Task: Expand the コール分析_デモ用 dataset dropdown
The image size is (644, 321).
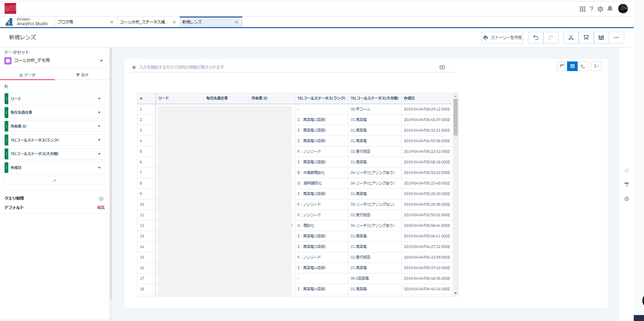Action: (101, 61)
